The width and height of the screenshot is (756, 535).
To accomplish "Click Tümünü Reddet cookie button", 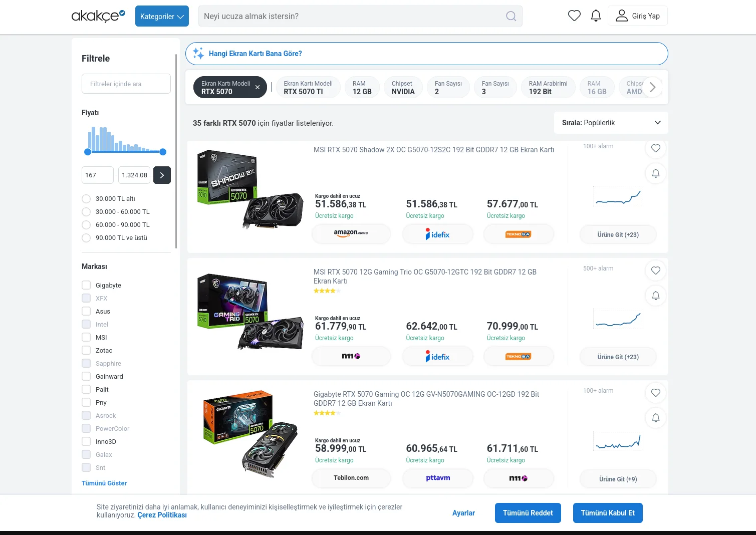I will tap(528, 513).
